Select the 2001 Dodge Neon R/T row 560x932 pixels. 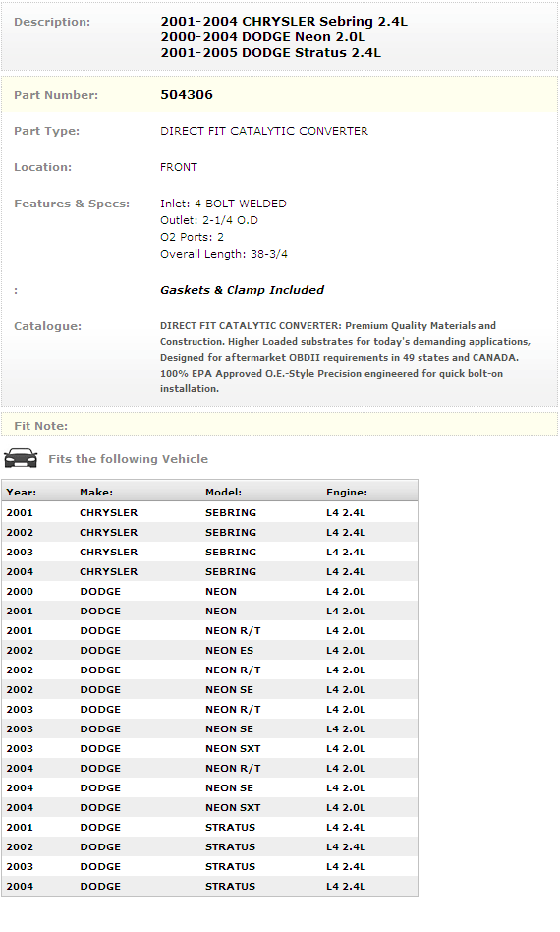pos(209,630)
